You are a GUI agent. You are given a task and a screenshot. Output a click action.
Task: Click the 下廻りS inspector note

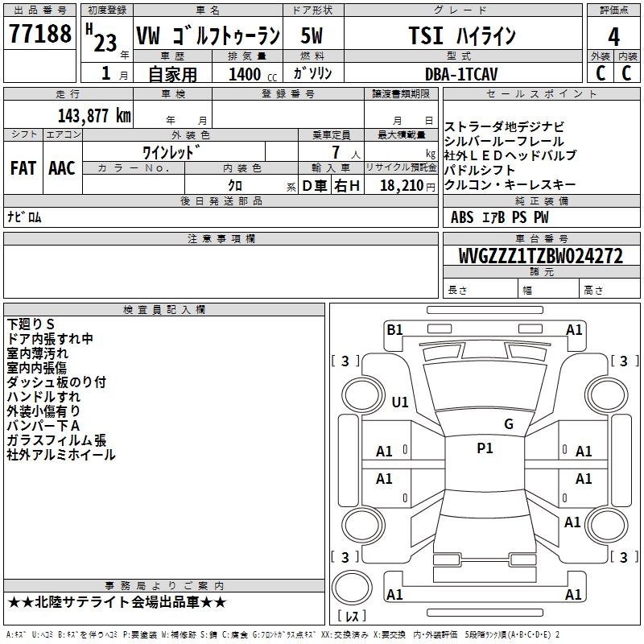coord(30,324)
